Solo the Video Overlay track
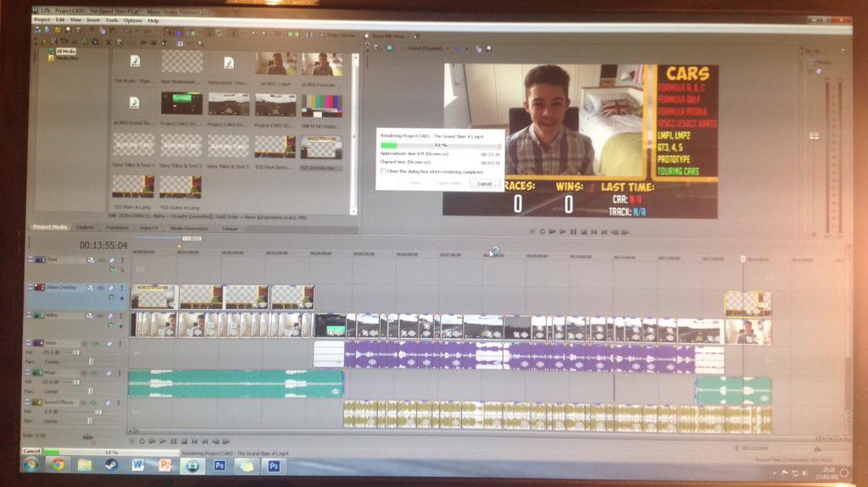This screenshot has height=487, width=868. [x=122, y=288]
